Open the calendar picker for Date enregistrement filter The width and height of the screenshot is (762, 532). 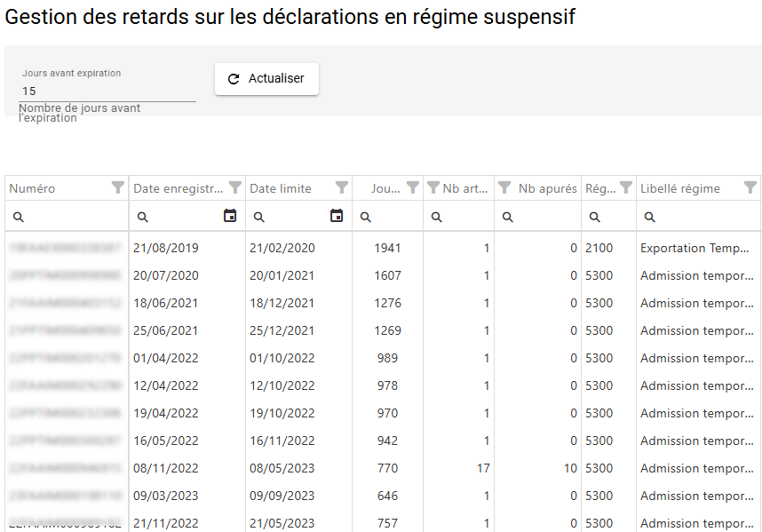231,216
